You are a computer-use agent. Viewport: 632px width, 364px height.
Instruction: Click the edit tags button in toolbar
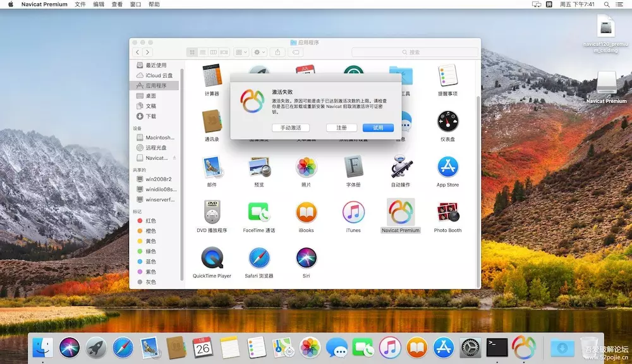tap(295, 52)
